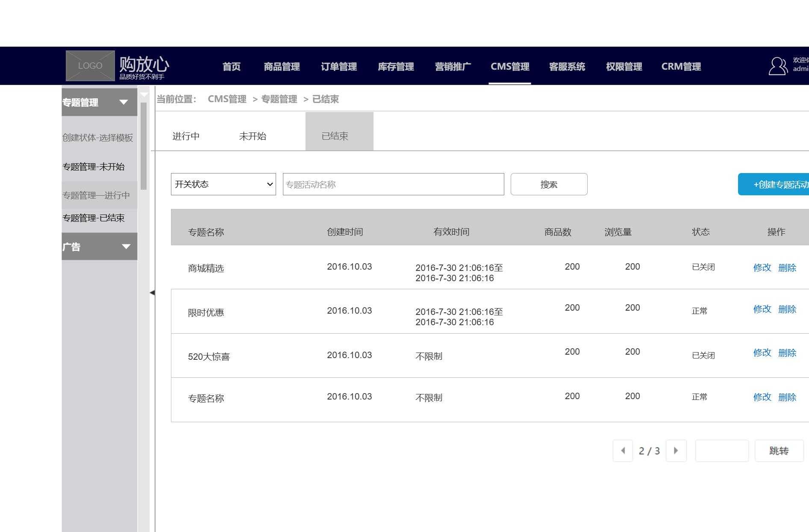Open the 开关状态 dropdown
This screenshot has height=532, width=809.
click(222, 184)
